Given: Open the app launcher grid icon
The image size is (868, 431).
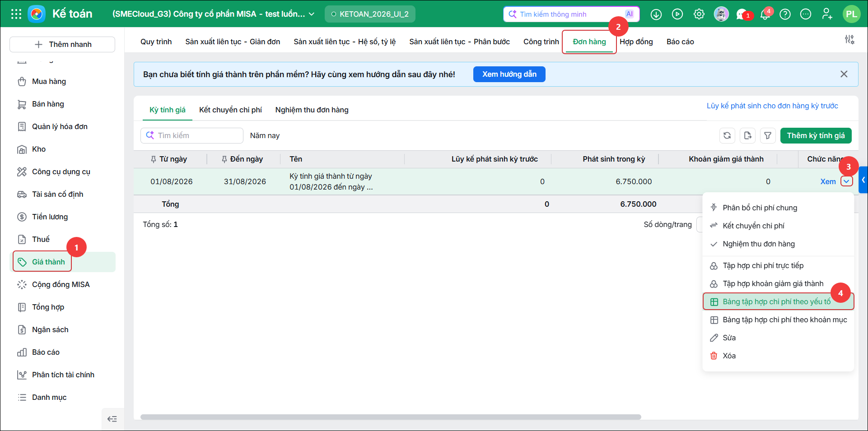Looking at the screenshot, I should click(x=16, y=14).
